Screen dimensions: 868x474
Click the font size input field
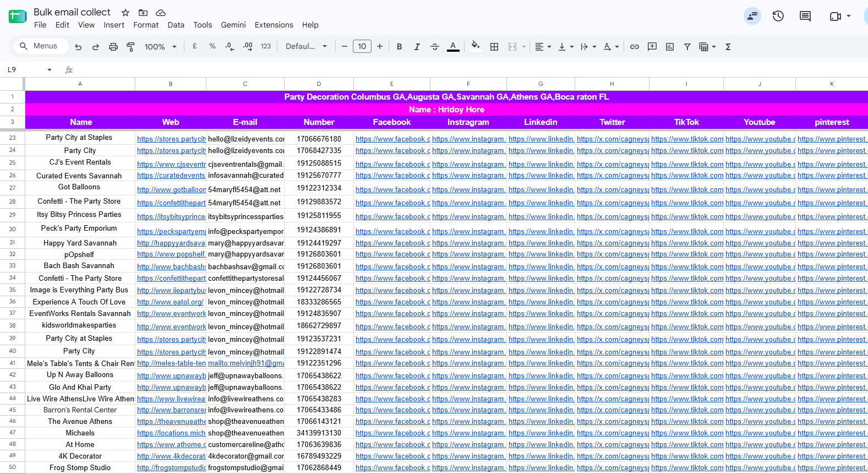(x=362, y=46)
